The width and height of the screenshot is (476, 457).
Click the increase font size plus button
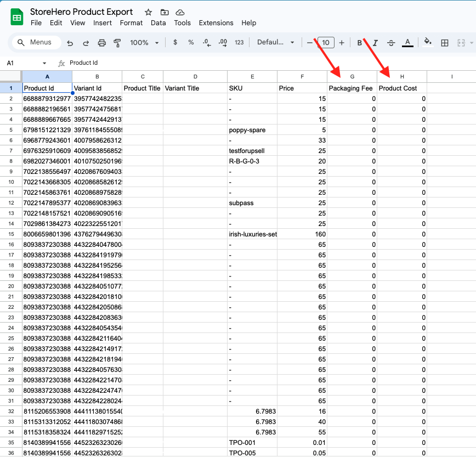342,43
